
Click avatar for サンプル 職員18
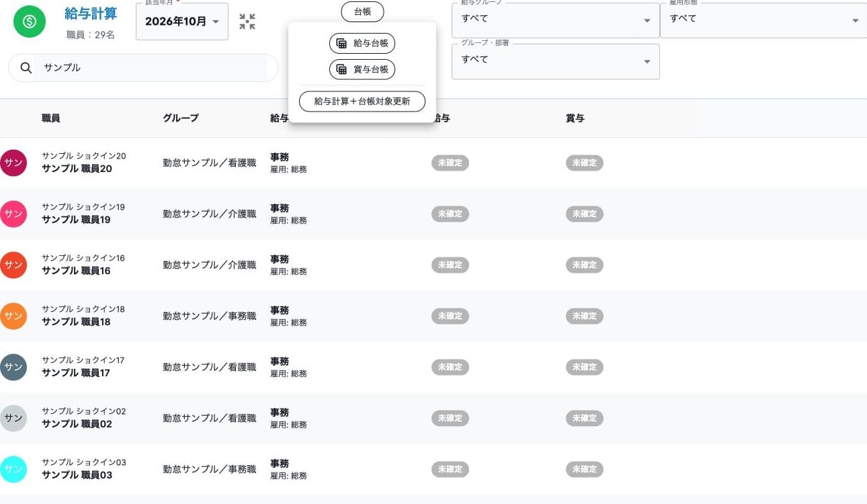(x=13, y=316)
